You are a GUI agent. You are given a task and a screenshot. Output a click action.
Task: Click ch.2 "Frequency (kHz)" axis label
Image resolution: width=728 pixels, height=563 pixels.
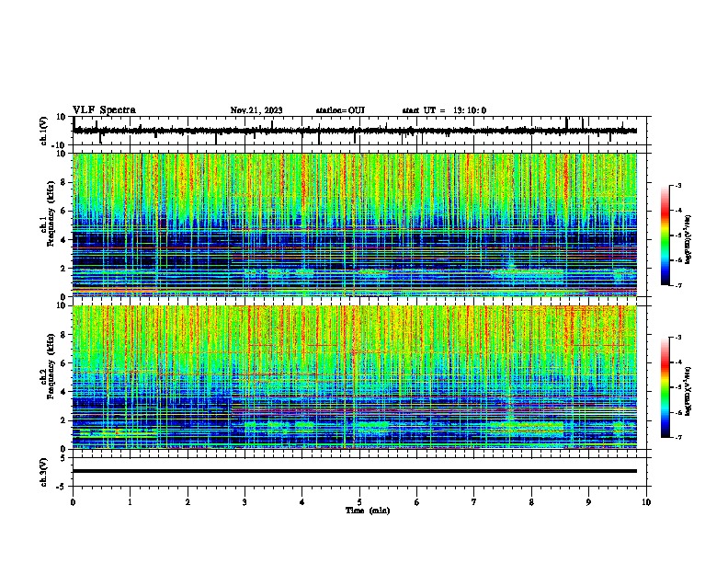[51, 366]
